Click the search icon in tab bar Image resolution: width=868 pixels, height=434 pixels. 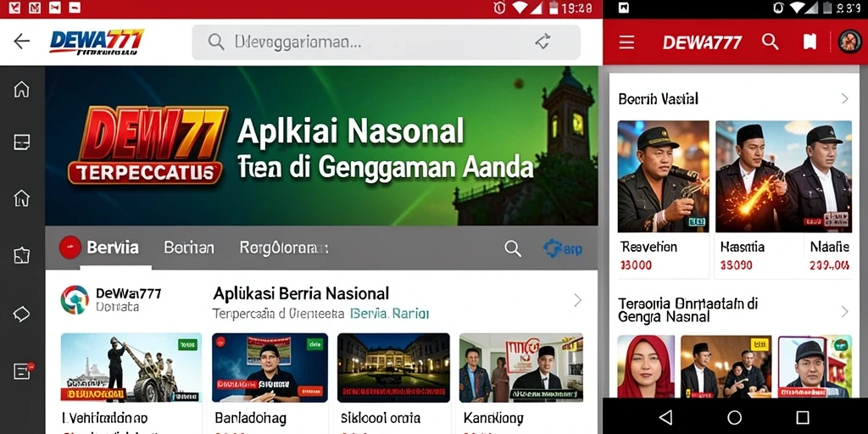coord(513,248)
